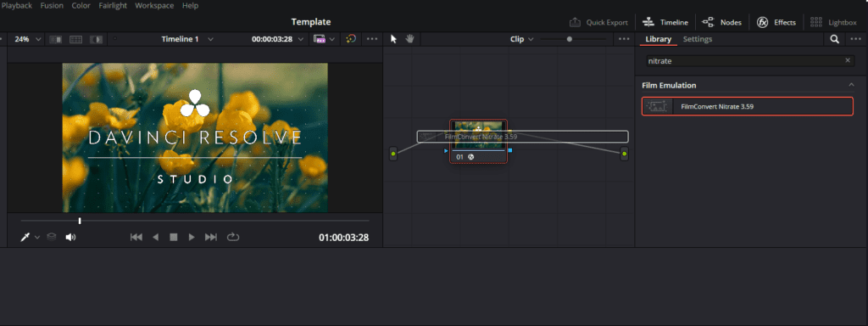868x326 pixels.
Task: Enable the split screen viewer mode
Action: (75, 39)
